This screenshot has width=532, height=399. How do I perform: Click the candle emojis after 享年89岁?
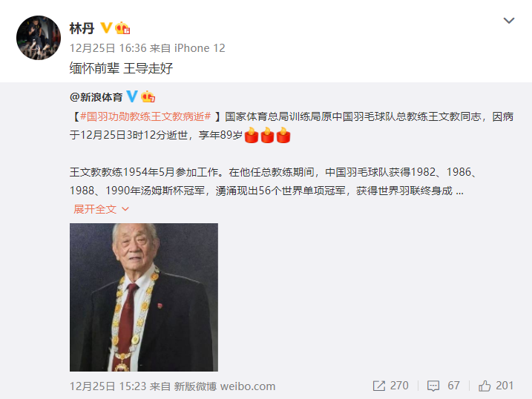pos(267,135)
